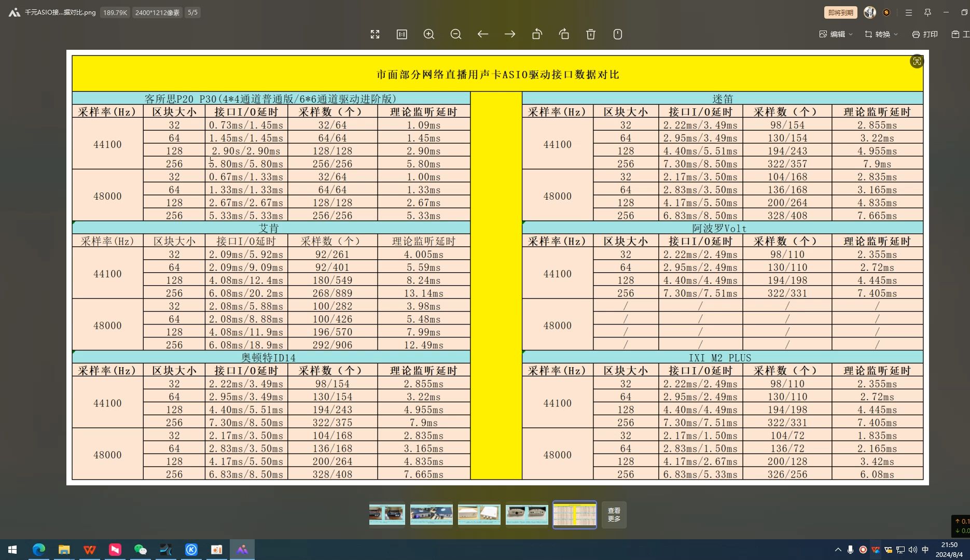
Task: Click the 即将到期 badge
Action: (x=840, y=12)
